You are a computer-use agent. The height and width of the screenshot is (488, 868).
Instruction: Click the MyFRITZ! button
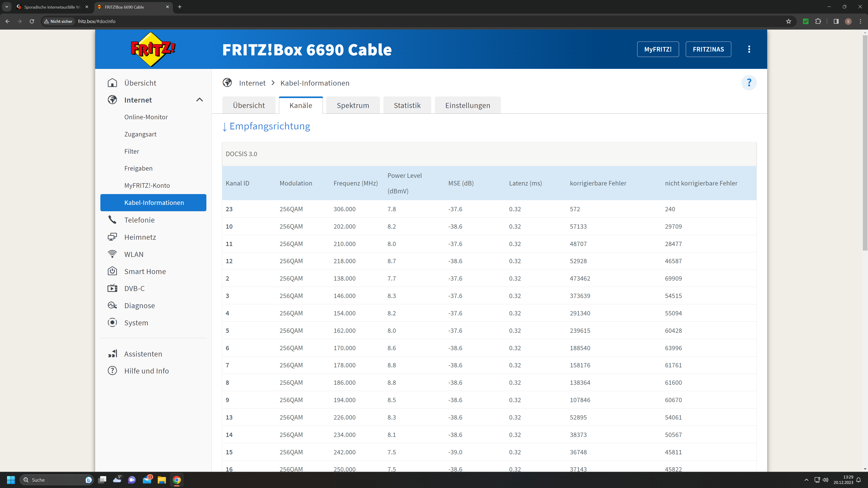coord(658,49)
